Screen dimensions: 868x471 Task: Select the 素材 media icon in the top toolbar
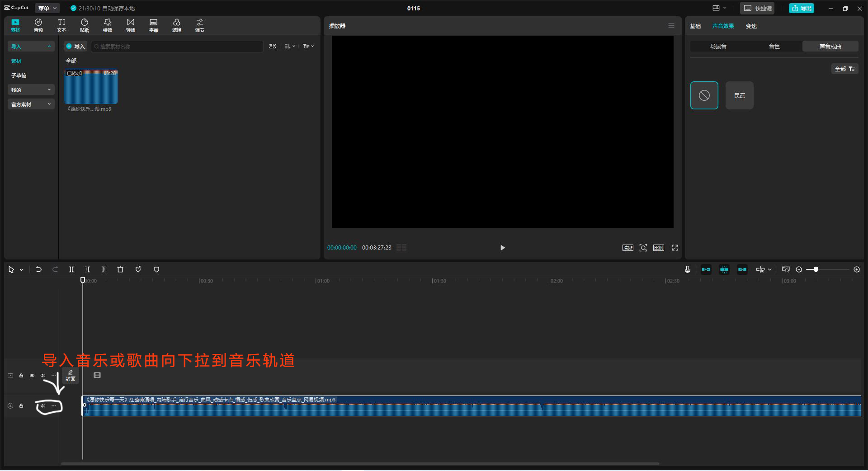click(15, 25)
